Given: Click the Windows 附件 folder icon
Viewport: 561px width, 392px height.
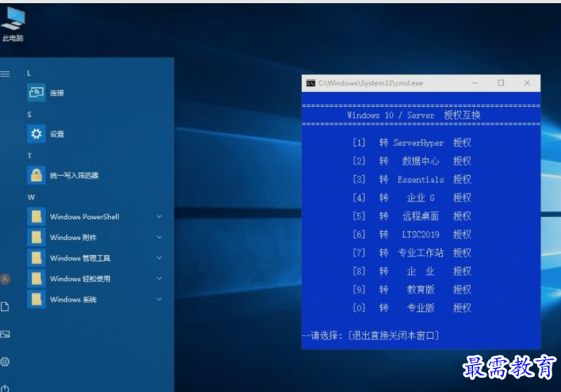Looking at the screenshot, I should click(x=36, y=237).
